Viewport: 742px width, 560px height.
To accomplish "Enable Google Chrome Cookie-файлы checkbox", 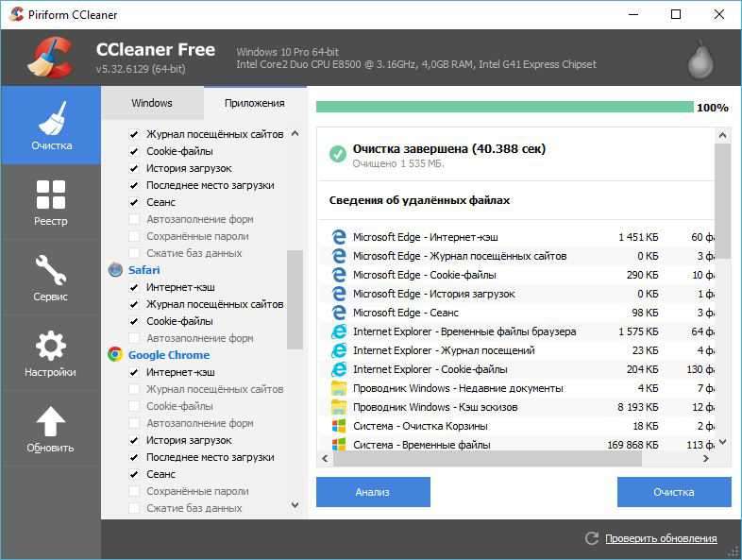I will tap(134, 406).
